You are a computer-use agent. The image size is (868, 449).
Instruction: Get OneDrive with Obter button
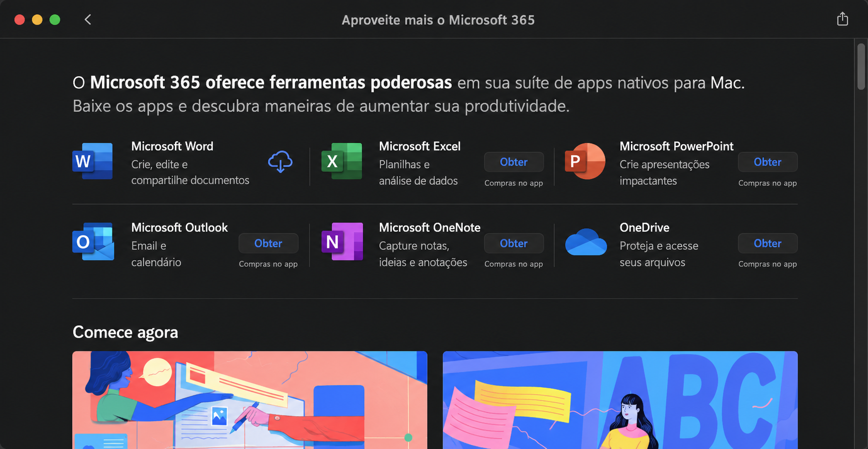(x=767, y=243)
